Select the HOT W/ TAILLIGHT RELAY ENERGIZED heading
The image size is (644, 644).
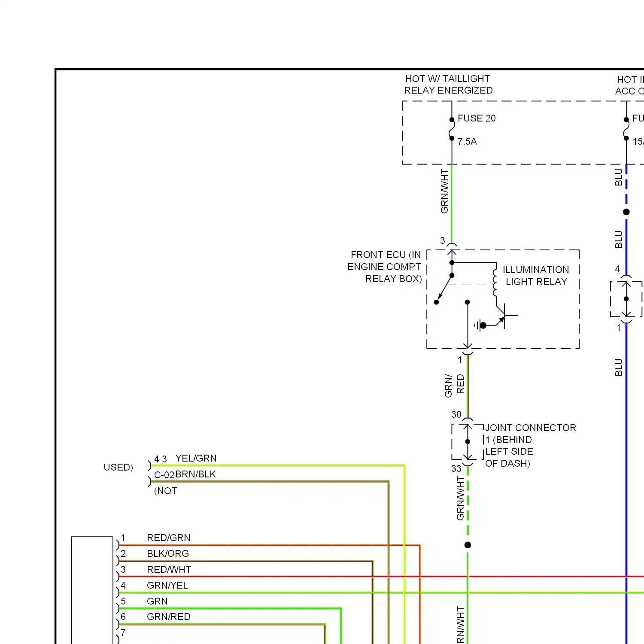click(x=448, y=85)
